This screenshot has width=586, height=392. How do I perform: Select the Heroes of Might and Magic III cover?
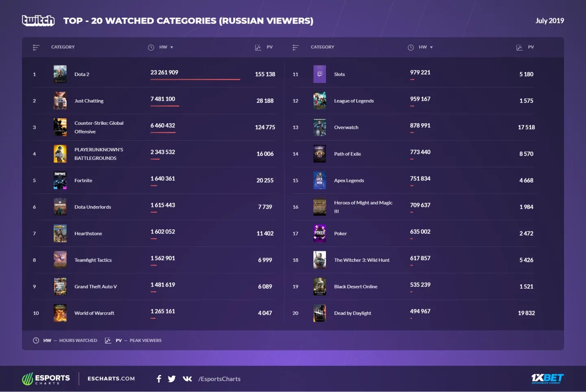(320, 207)
